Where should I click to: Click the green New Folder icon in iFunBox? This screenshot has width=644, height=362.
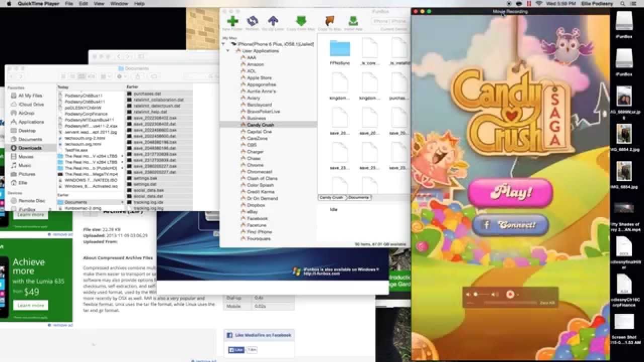coord(232,21)
